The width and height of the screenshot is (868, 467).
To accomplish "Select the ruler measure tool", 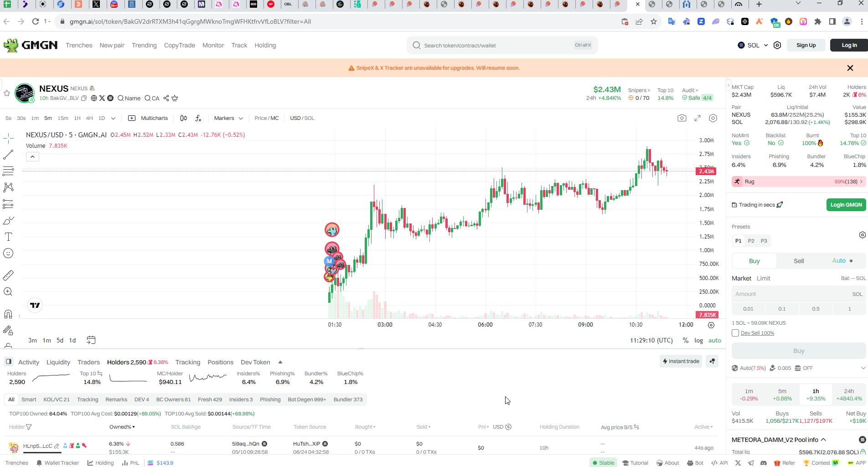I will click(8, 275).
